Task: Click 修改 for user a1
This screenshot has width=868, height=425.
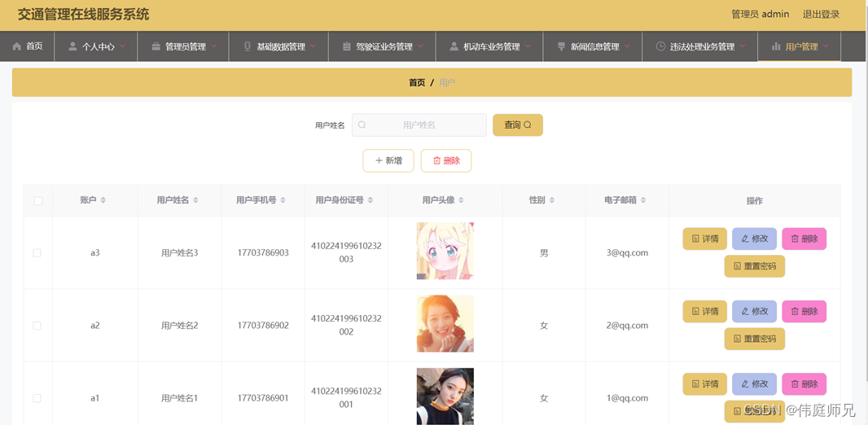Action: (755, 384)
